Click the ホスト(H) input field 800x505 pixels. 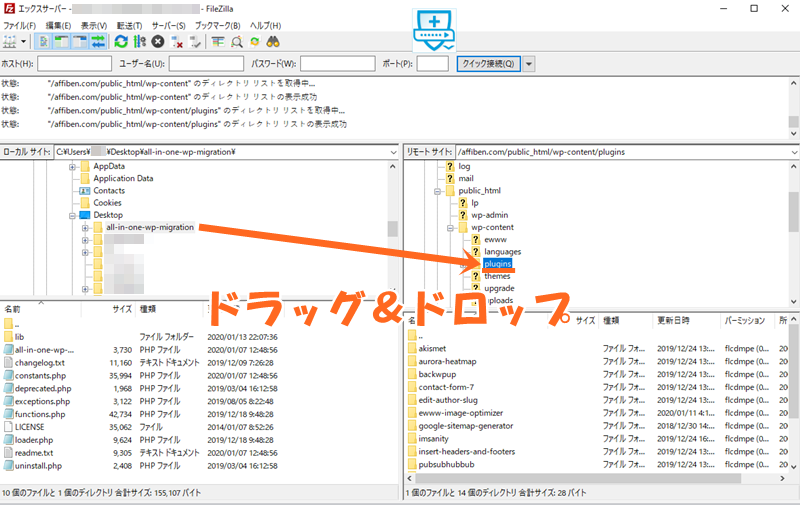tap(74, 64)
